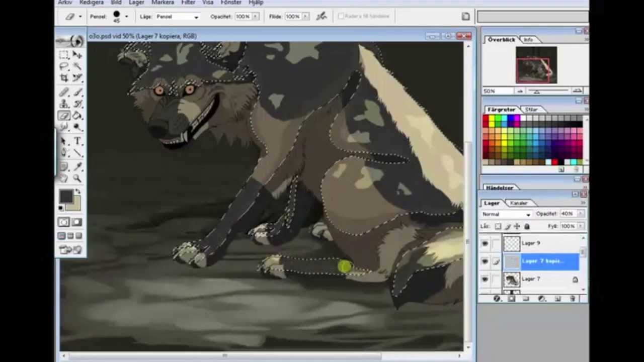Click the add layer mask icon
Screen dimensions: 644x362
pyautogui.click(x=512, y=299)
